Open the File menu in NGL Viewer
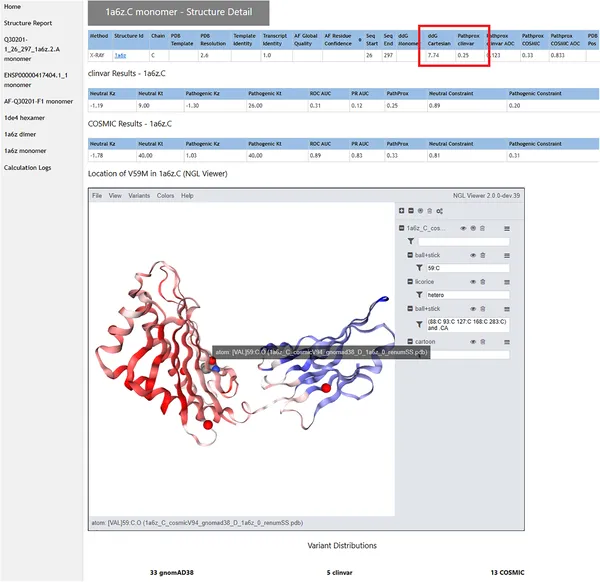600x582 pixels. tap(97, 196)
